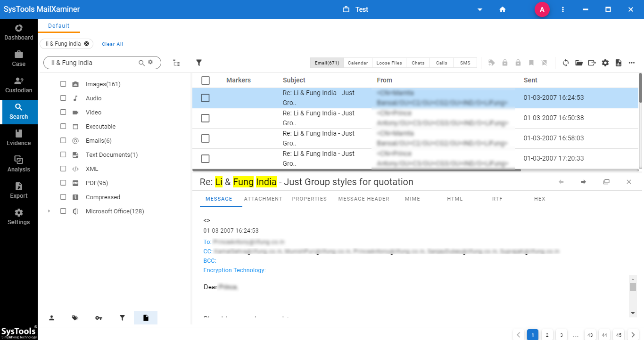Click the closed lock icon in toolbar
Screen dimensions: 644x340
click(x=505, y=63)
